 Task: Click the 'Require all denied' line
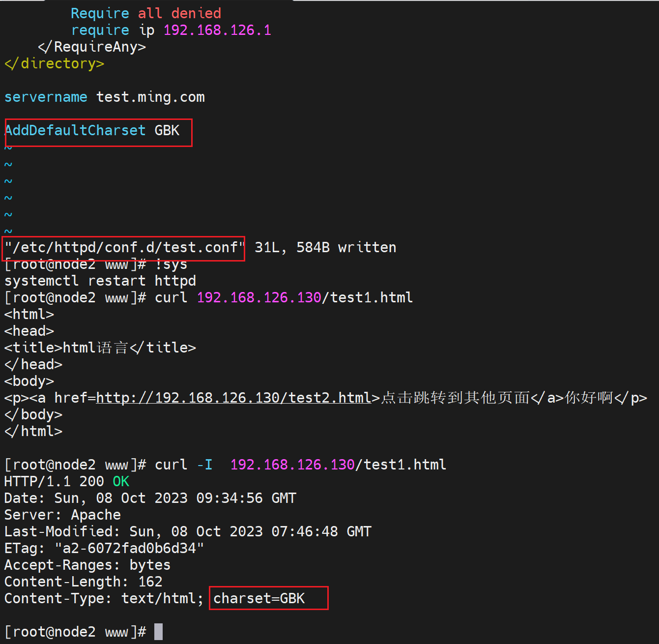point(146,13)
